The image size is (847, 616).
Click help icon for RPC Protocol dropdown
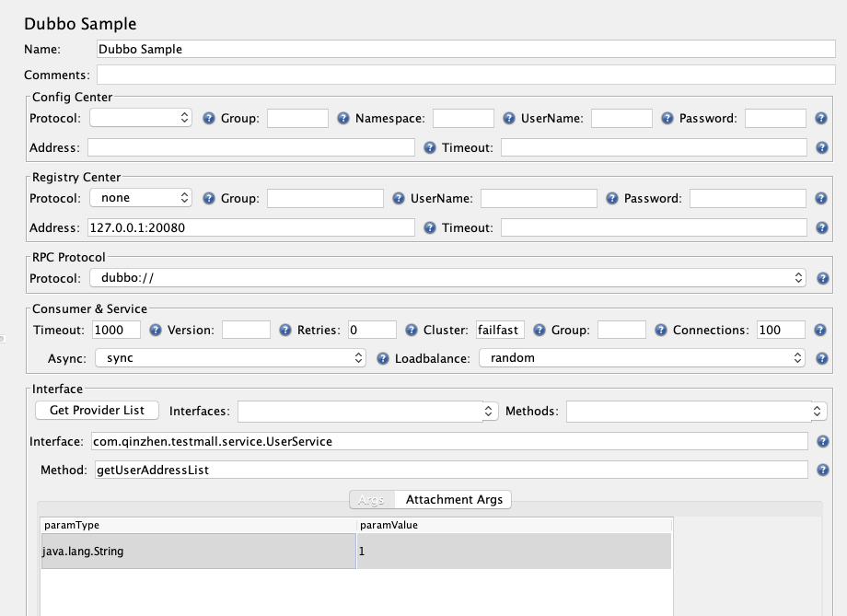[822, 278]
